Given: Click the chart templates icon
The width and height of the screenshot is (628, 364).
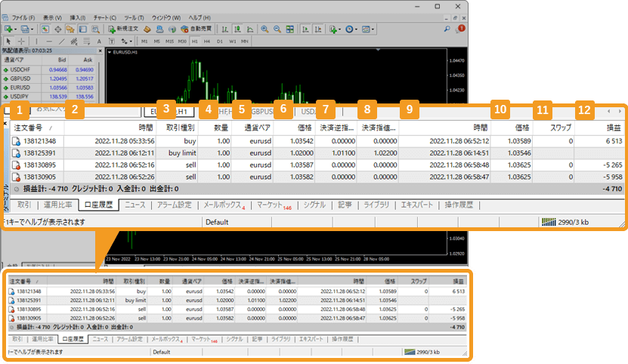Looking at the screenshot, I should pos(366,29).
